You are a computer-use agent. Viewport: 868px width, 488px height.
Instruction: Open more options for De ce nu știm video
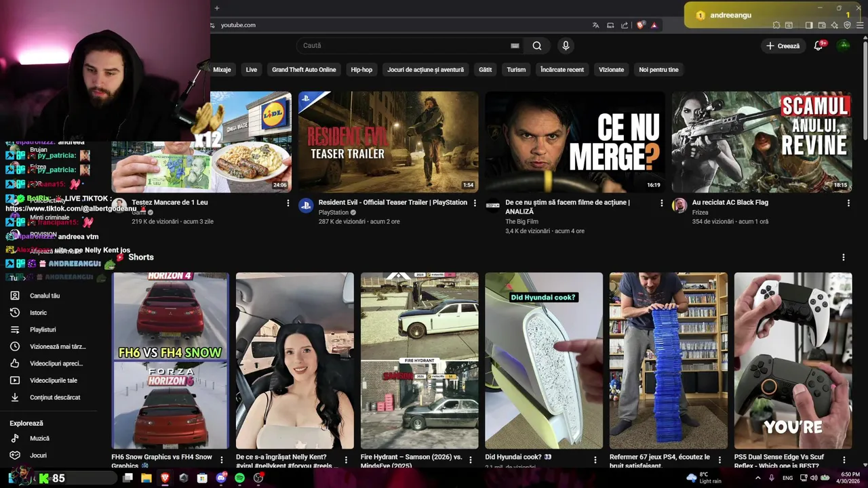(662, 203)
